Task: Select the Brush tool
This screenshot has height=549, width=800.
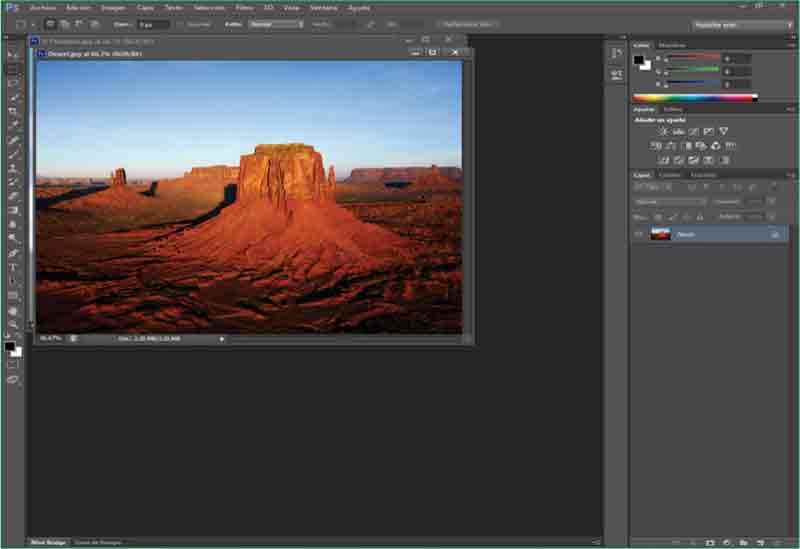Action: pos(13,154)
